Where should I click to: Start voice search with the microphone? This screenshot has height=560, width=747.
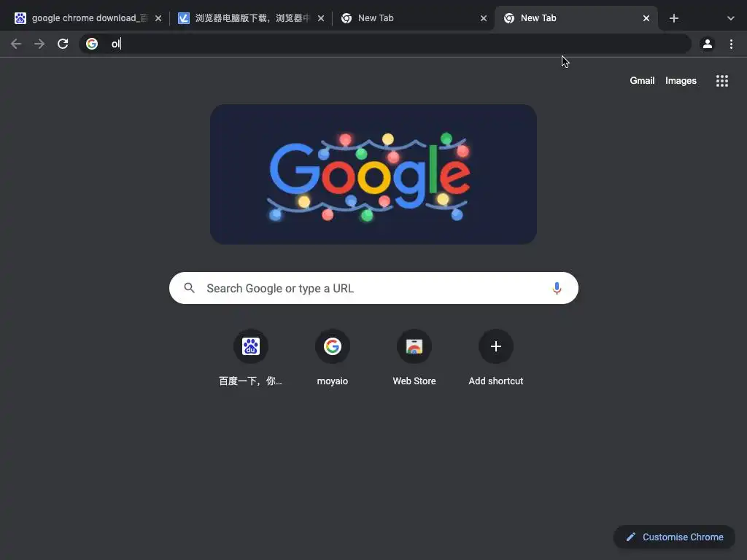557,288
